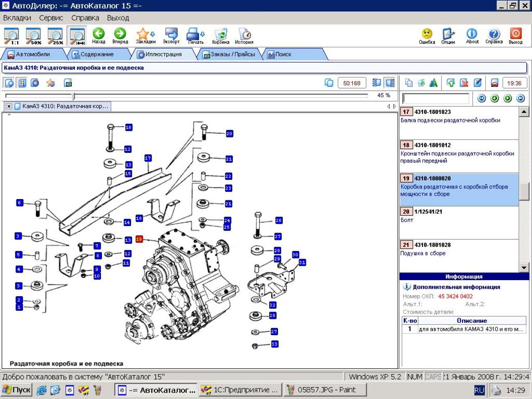Click the star bookmark illustration icon
532x399 pixels.
[x=51, y=82]
